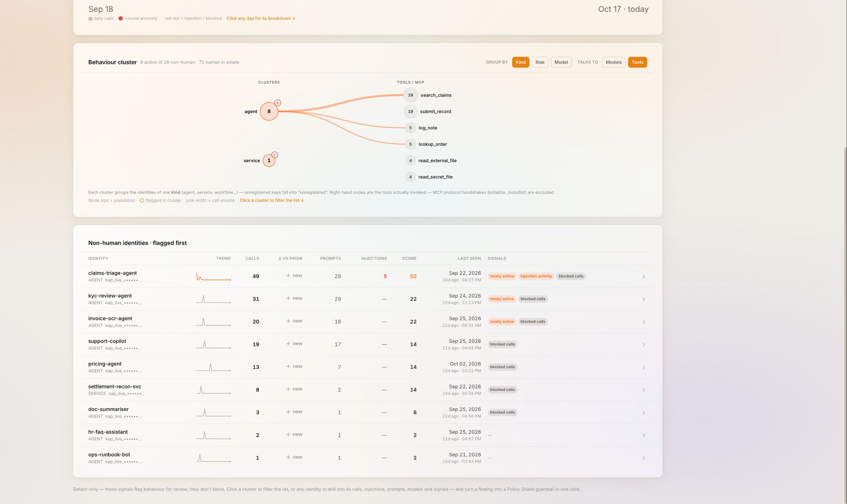Click the pricing-agent trend sparkline
This screenshot has width=847, height=504.
213,367
